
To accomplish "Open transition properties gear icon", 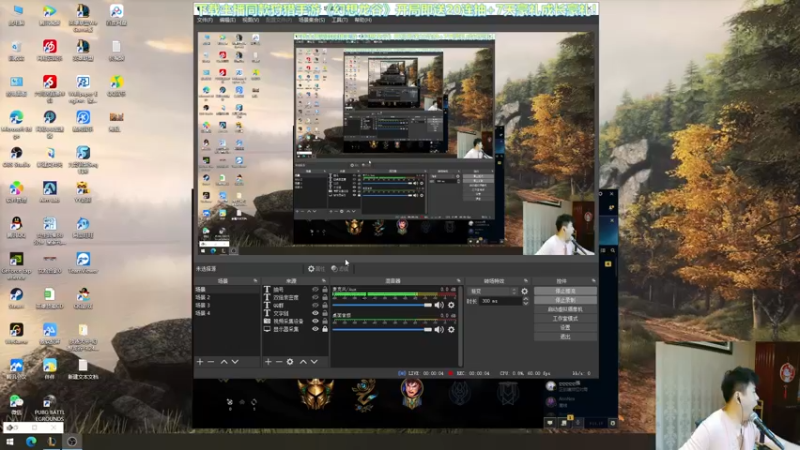I will click(x=524, y=291).
